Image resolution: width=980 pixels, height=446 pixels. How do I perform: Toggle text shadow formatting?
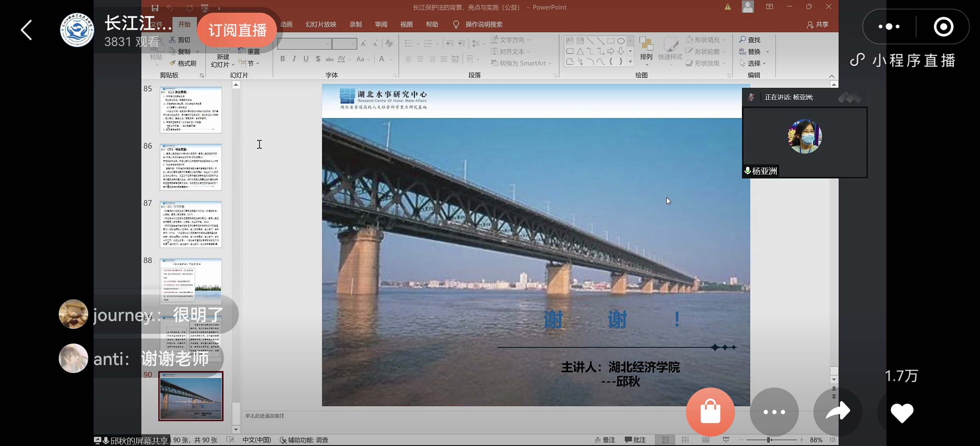318,59
